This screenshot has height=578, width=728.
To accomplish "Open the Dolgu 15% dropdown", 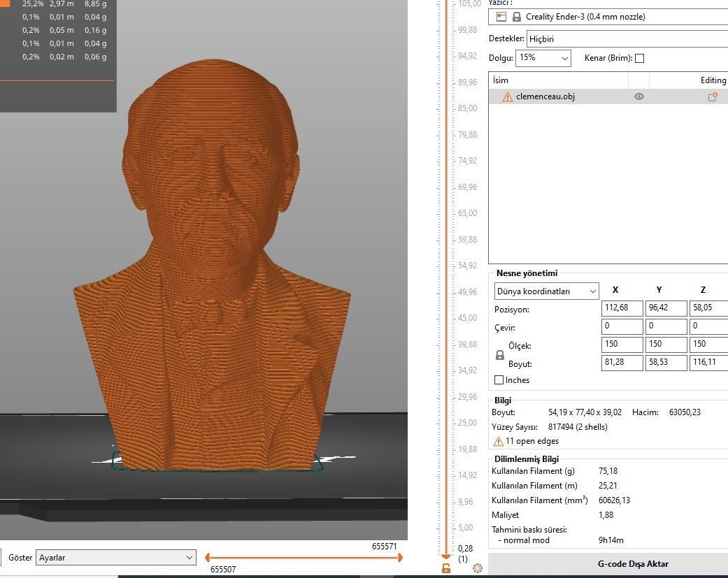I will pos(543,58).
